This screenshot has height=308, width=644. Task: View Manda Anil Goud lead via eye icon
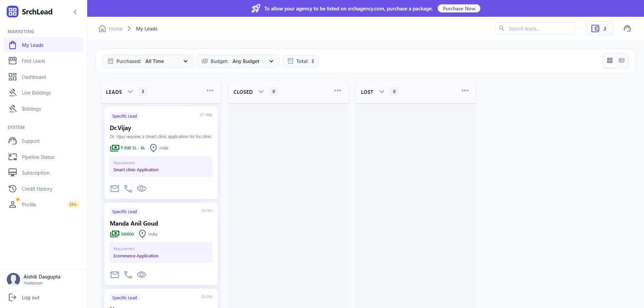click(x=142, y=275)
